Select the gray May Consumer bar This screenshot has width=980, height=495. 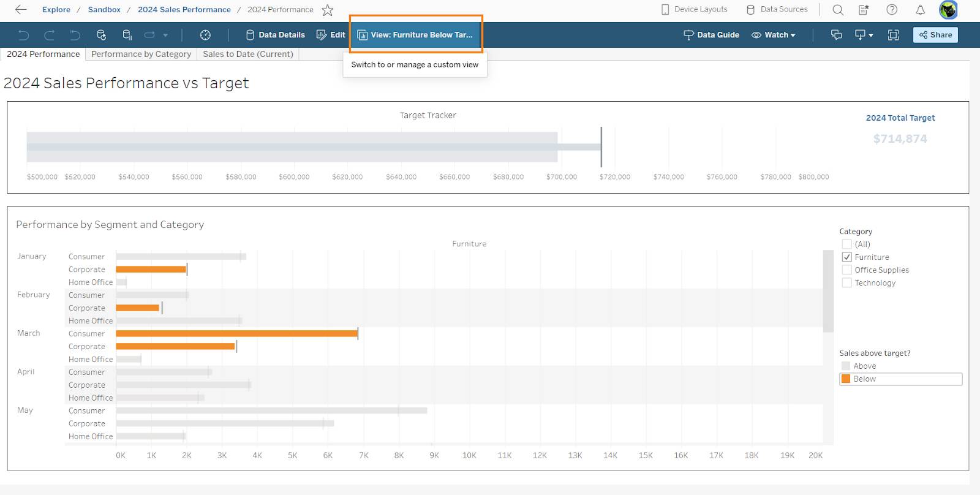[x=271, y=410]
